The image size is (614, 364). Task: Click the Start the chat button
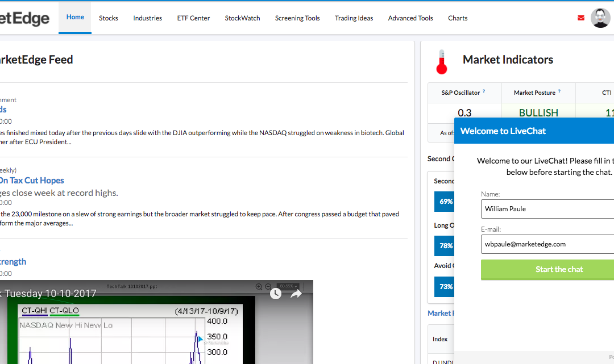tap(547, 269)
